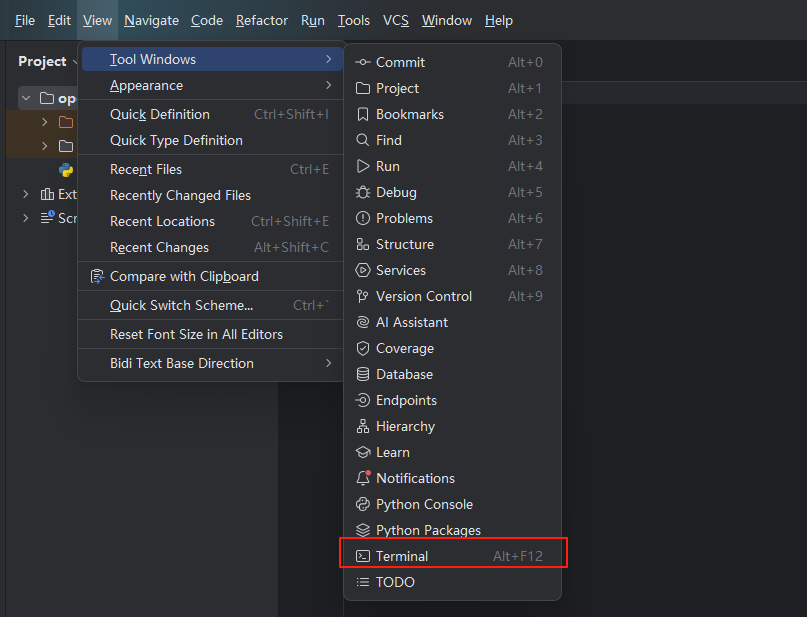Click the Find magnifier icon
Image resolution: width=807 pixels, height=617 pixels.
point(363,140)
